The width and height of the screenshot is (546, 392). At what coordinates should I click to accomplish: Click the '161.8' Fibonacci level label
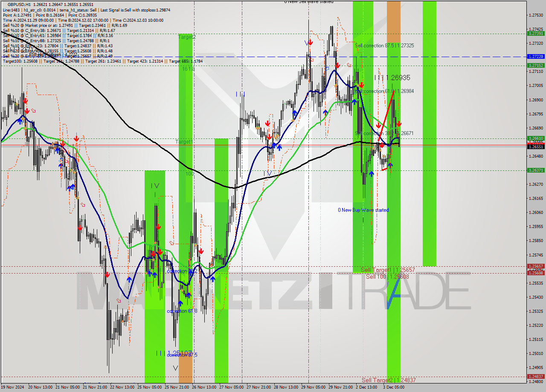click(x=188, y=69)
